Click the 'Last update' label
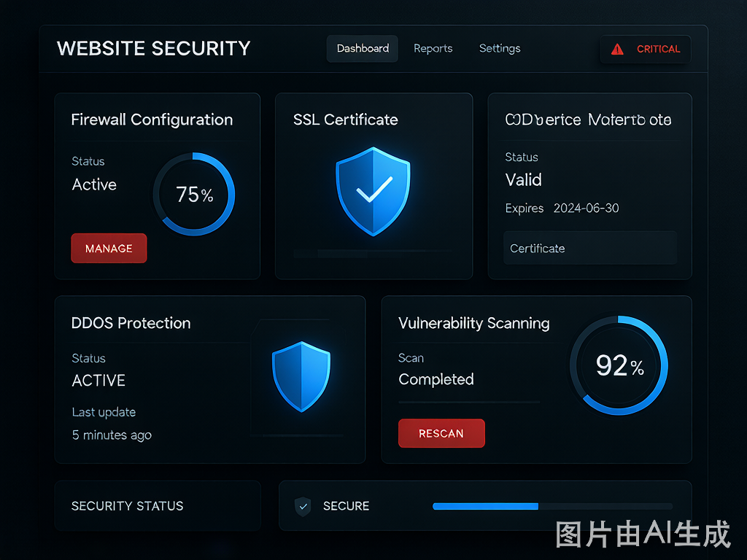The width and height of the screenshot is (747, 560). [104, 413]
